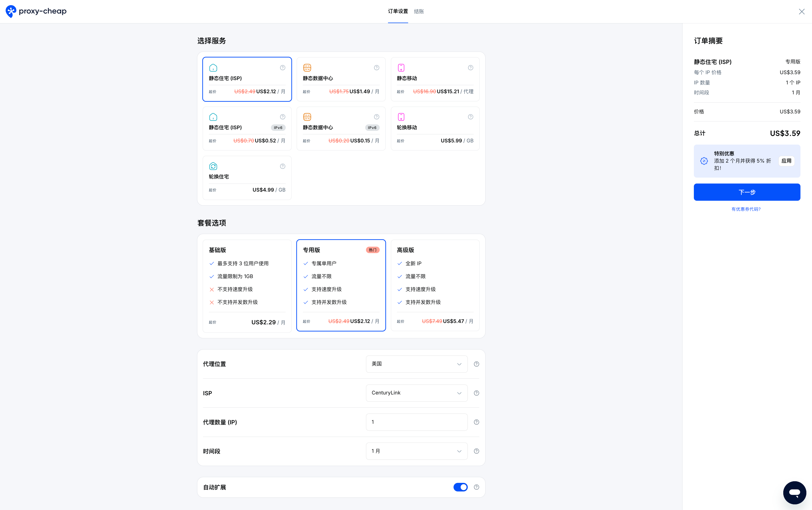Select the 高级版 plan option
Screen dimensions: 812x510
click(x=435, y=285)
